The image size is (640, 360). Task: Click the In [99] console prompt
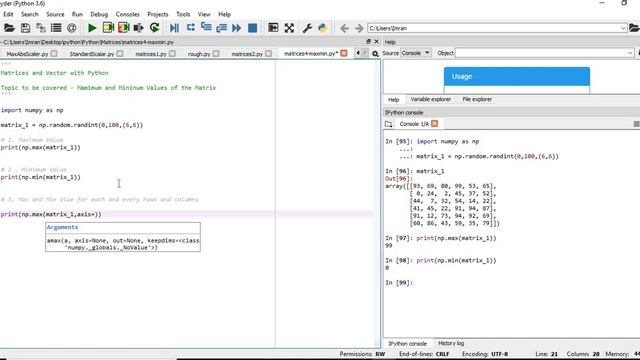point(399,282)
